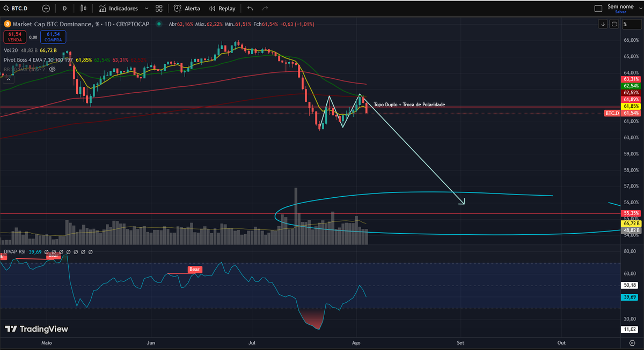Click the Set label on time axis
The image size is (644, 350).
460,342
